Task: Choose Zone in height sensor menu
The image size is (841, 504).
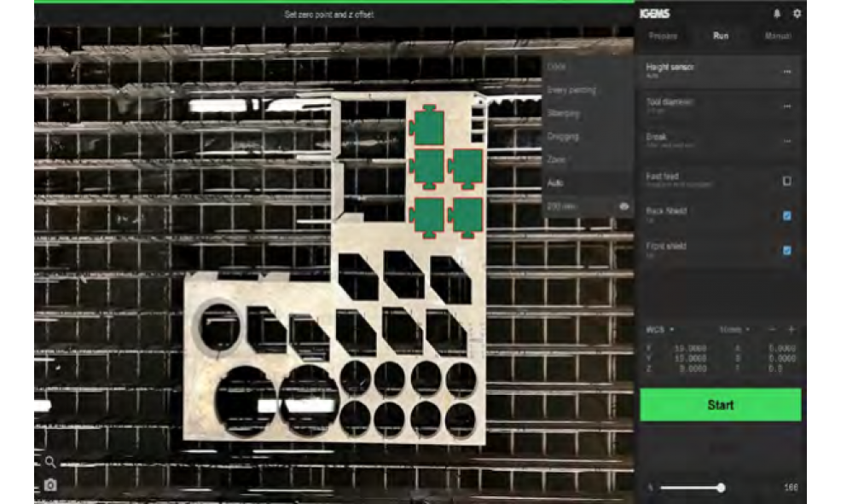Action: click(588, 159)
